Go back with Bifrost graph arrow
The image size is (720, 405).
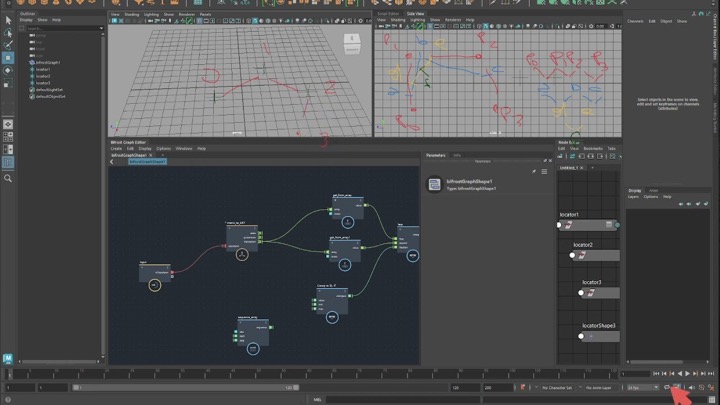pos(112,162)
